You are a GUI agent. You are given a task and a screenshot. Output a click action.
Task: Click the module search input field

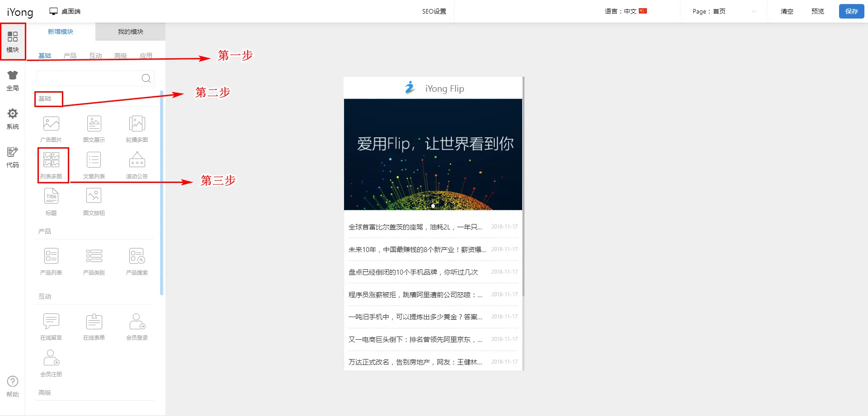pos(89,78)
